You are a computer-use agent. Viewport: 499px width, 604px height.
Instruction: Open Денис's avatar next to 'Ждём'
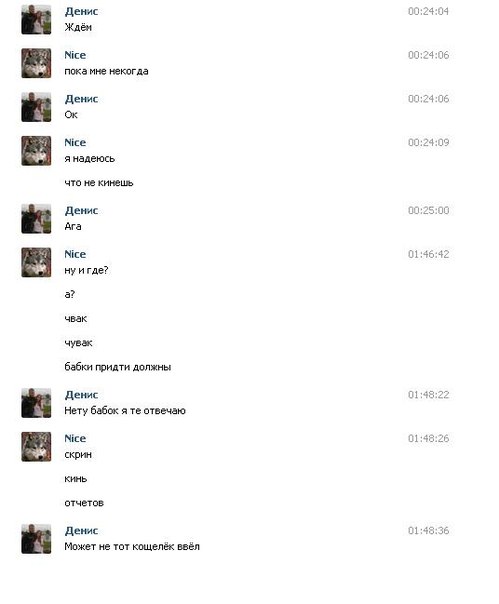pyautogui.click(x=36, y=19)
